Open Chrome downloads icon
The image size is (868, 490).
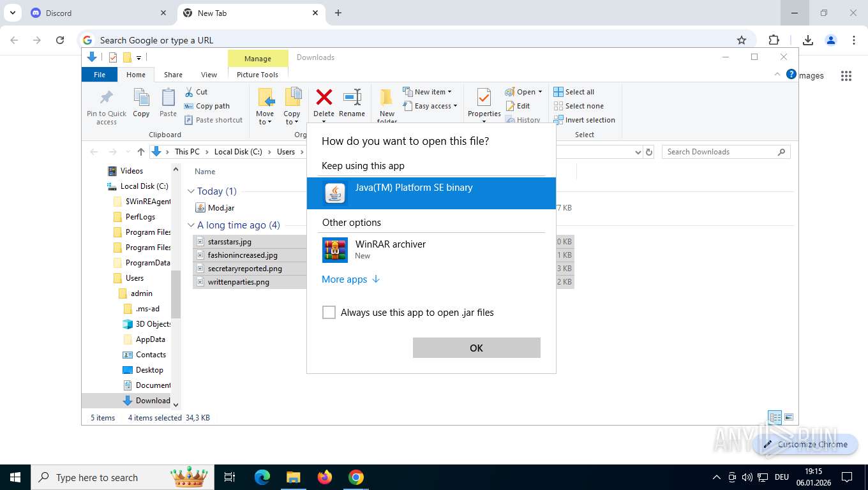pyautogui.click(x=808, y=40)
